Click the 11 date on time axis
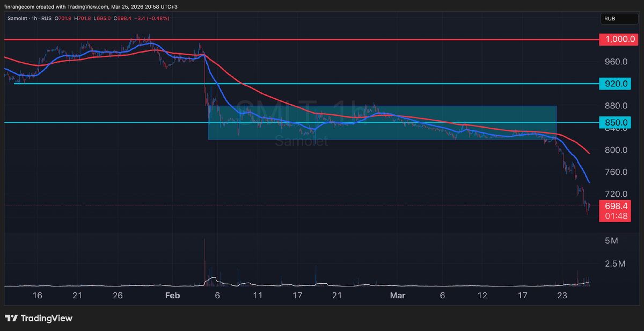The image size is (644, 331). coord(258,296)
